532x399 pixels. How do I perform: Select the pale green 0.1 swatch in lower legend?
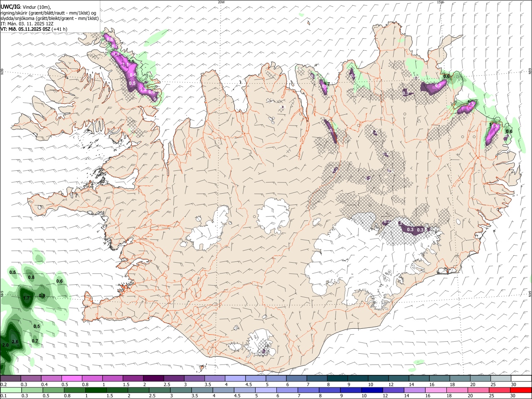click(x=11, y=390)
